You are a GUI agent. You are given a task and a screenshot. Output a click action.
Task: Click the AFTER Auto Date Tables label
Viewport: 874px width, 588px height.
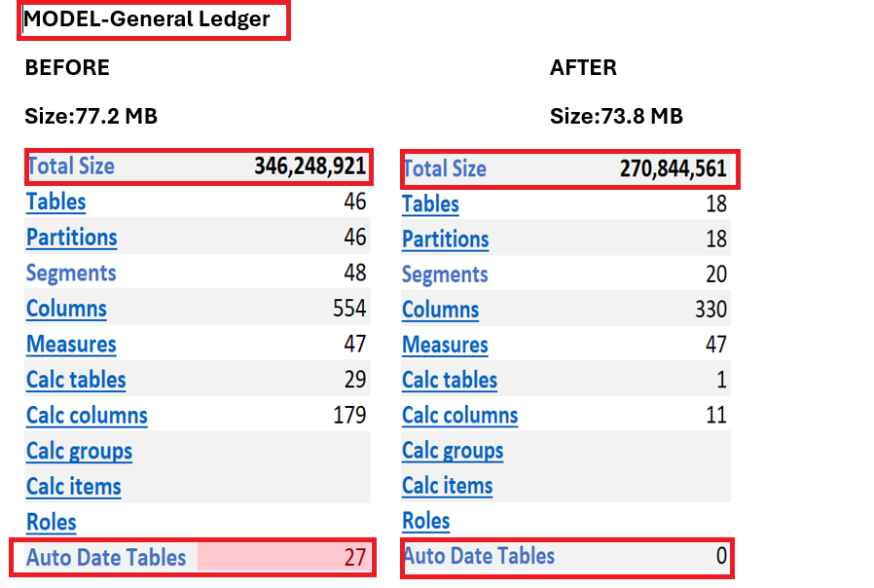(479, 556)
